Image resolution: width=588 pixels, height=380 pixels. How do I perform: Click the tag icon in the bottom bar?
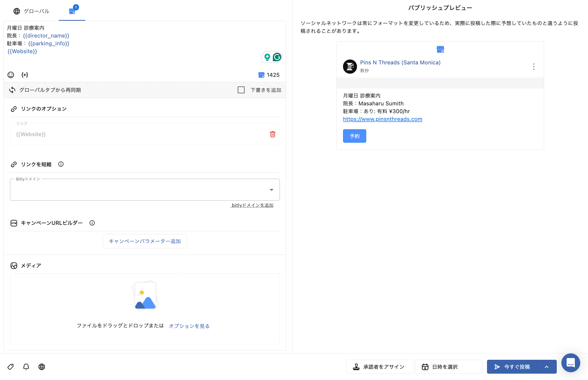[10, 367]
